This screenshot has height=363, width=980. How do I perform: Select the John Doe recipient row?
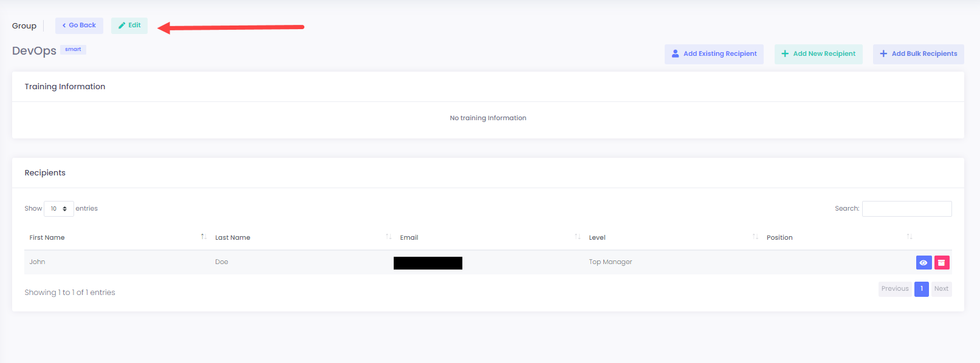coord(122,262)
